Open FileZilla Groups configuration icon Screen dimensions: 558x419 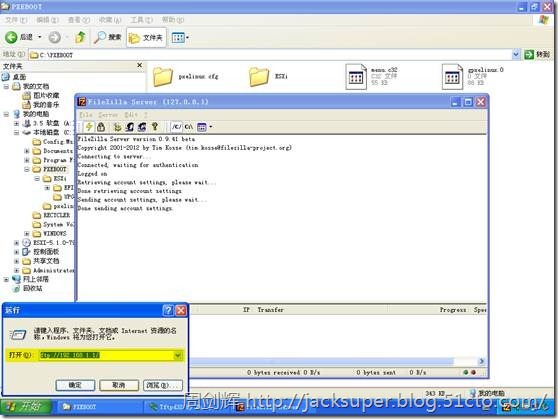pyautogui.click(x=142, y=127)
